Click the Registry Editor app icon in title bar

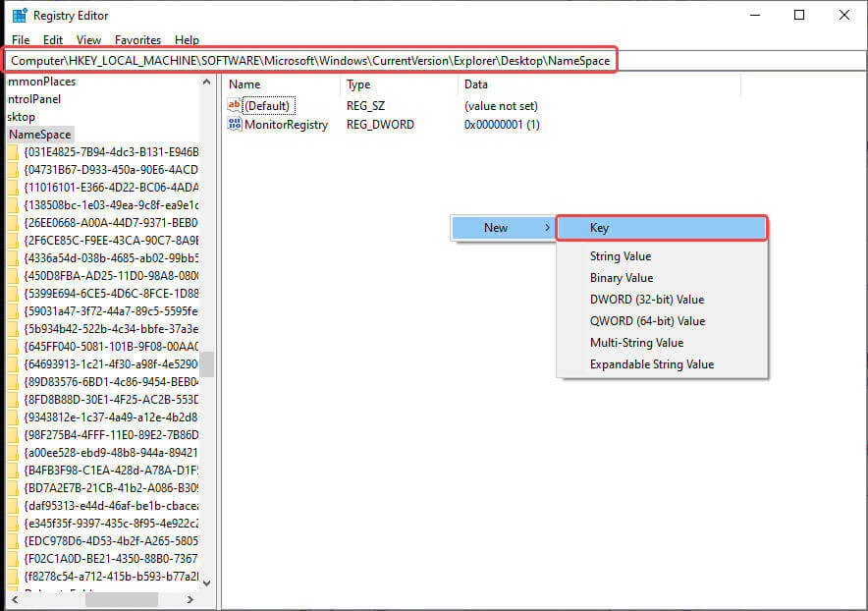point(20,16)
